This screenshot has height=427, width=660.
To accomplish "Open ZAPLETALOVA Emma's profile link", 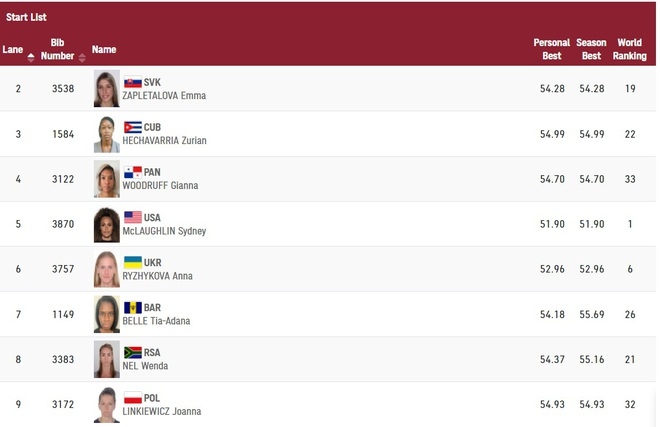I will [165, 96].
